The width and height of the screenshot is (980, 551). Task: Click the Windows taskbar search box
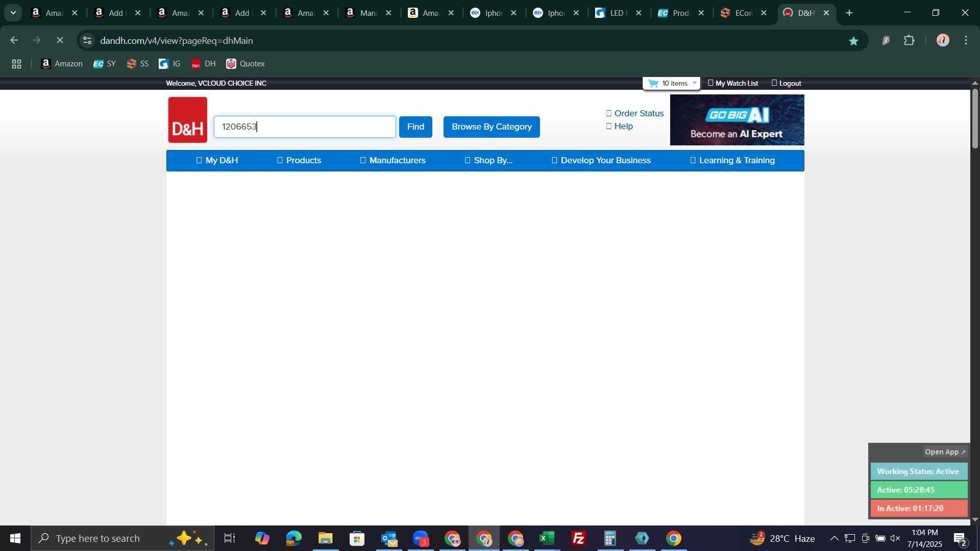(x=122, y=538)
